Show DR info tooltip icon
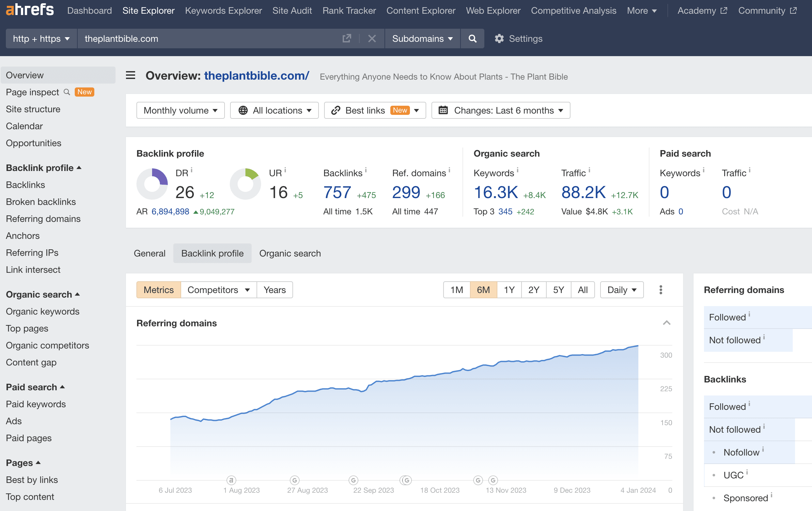Image resolution: width=812 pixels, height=511 pixels. click(192, 170)
